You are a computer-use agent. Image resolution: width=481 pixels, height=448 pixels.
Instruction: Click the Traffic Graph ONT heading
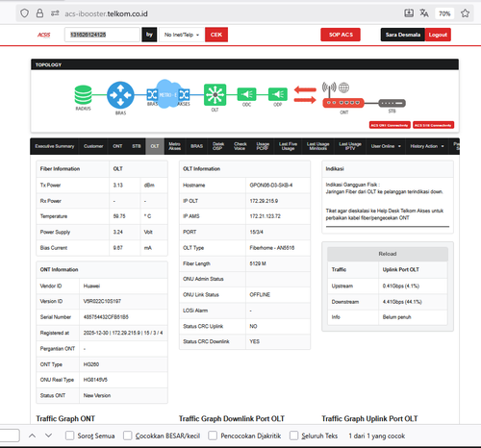coord(65,419)
